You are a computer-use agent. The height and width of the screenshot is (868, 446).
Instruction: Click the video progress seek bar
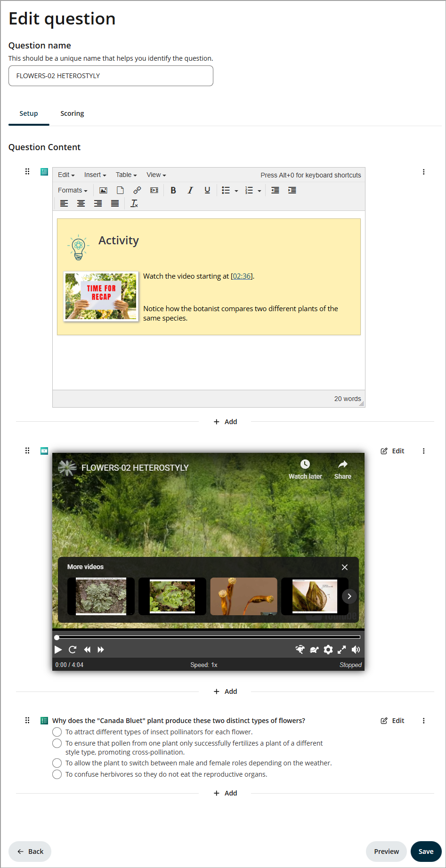coord(208,637)
